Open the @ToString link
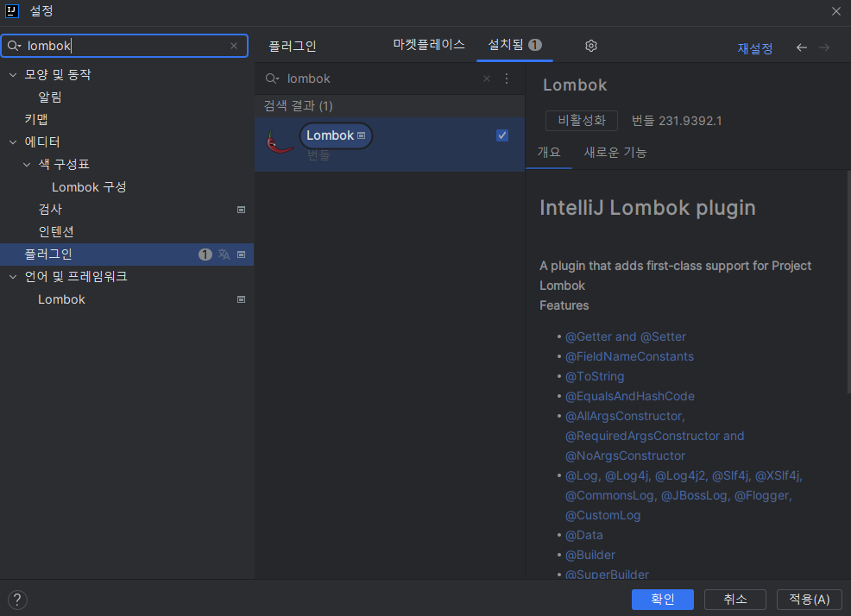Screen dimensions: 851x616 pyautogui.click(x=595, y=377)
